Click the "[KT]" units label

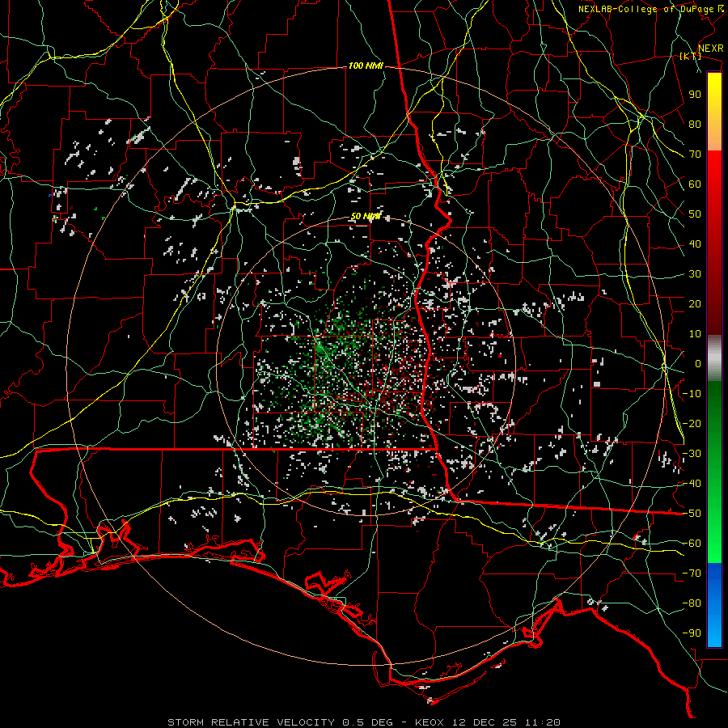[x=690, y=56]
